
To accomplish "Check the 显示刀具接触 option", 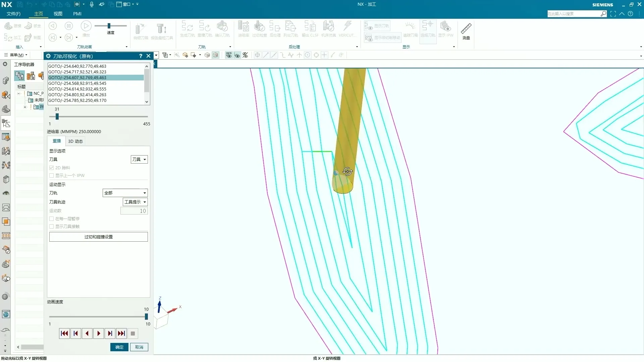I will pyautogui.click(x=52, y=227).
